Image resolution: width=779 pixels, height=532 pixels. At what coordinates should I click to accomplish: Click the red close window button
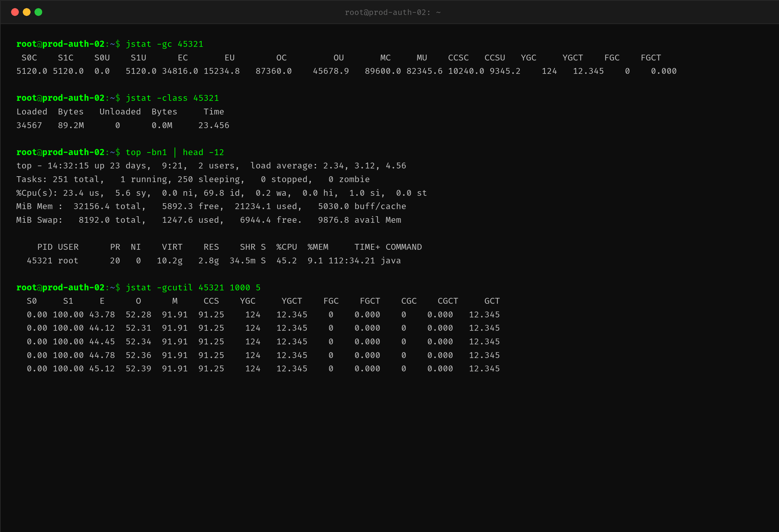15,12
